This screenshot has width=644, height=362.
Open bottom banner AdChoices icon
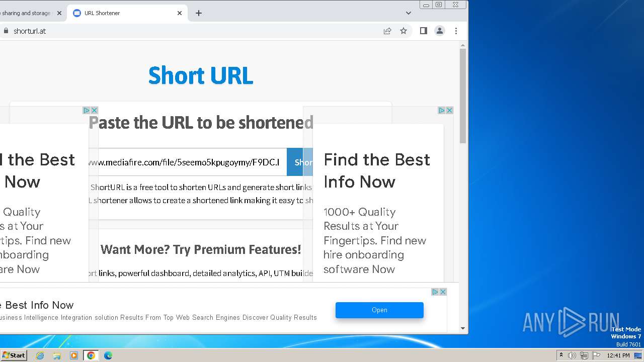[435, 292]
